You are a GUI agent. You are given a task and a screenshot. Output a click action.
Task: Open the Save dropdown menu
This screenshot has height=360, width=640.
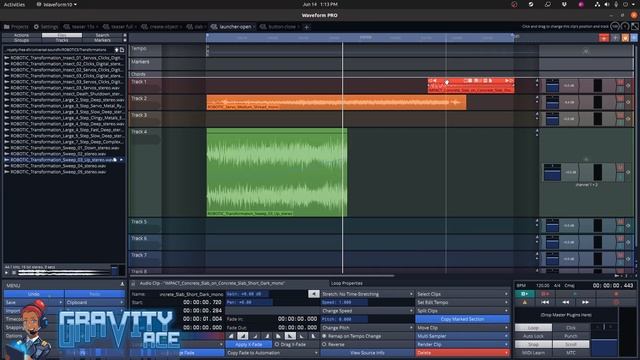(x=34, y=302)
